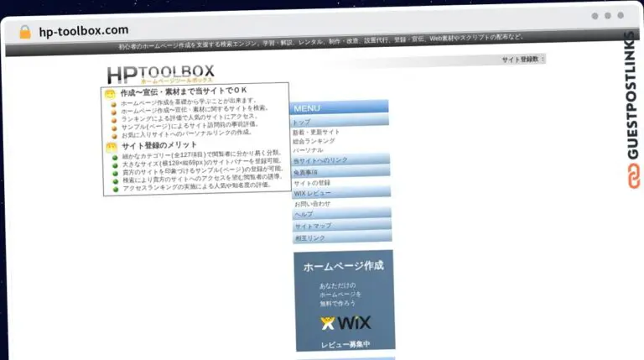
Task: Click the ランキングによる評価 bullet line
Action: pyautogui.click(x=190, y=118)
